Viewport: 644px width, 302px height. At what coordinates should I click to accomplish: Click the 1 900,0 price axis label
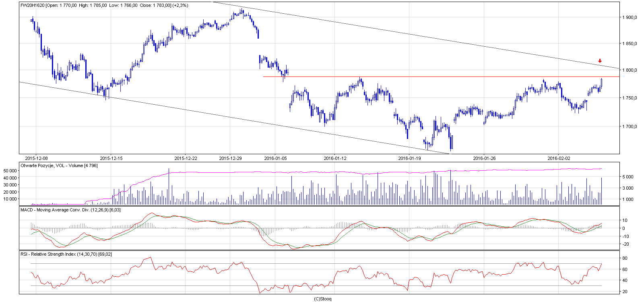click(x=630, y=17)
